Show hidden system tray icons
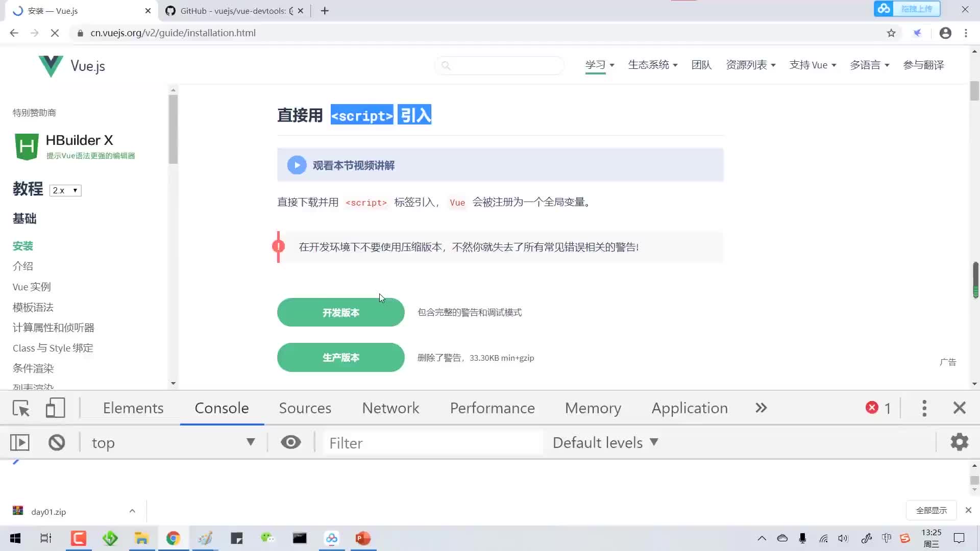This screenshot has height=551, width=980. click(762, 538)
